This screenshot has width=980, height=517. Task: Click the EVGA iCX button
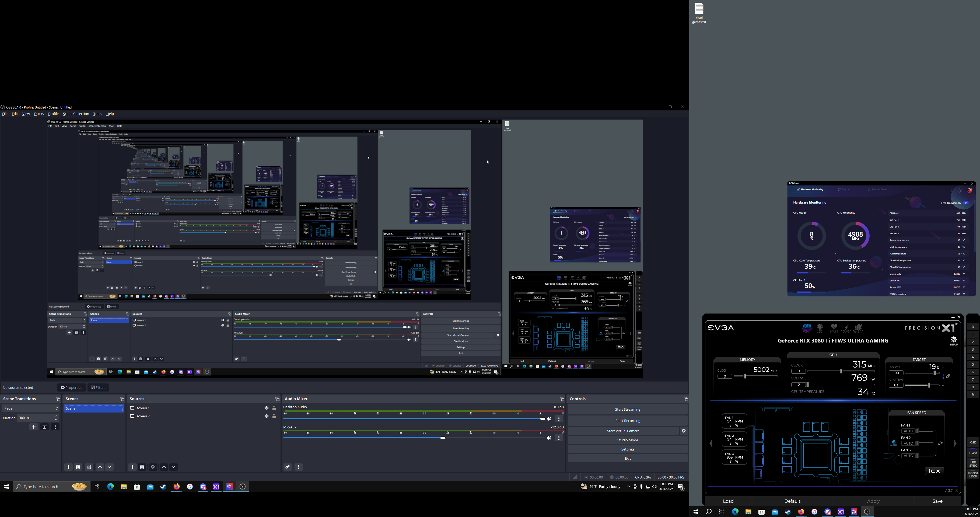[934, 471]
